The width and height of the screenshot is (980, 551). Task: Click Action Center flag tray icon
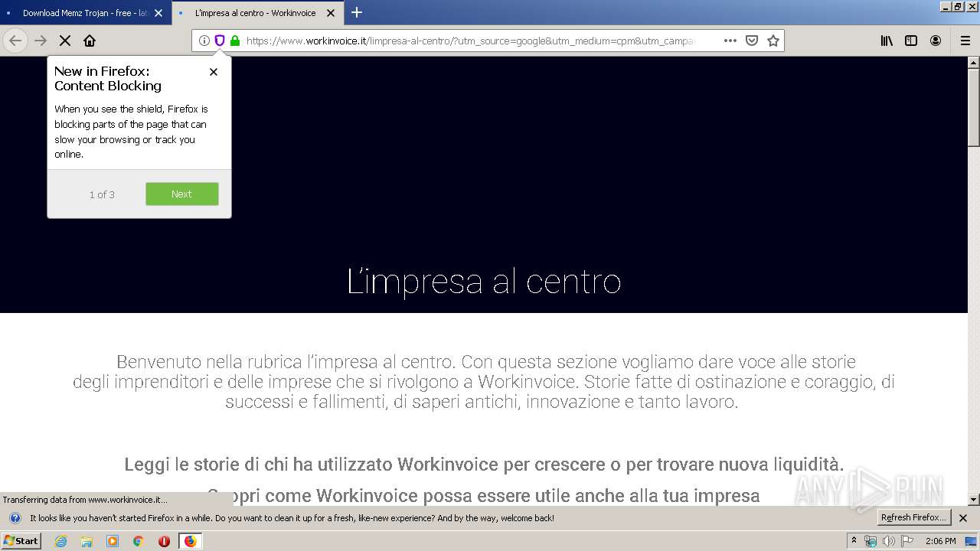pyautogui.click(x=907, y=541)
